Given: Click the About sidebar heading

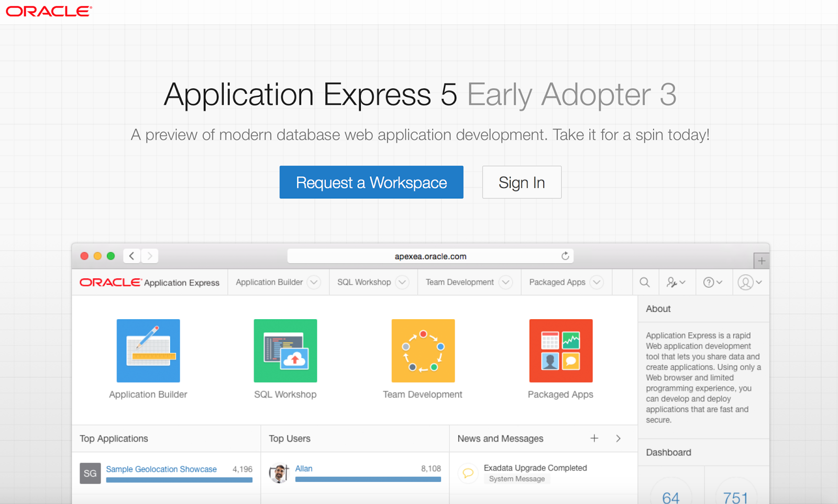Looking at the screenshot, I should click(x=658, y=309).
